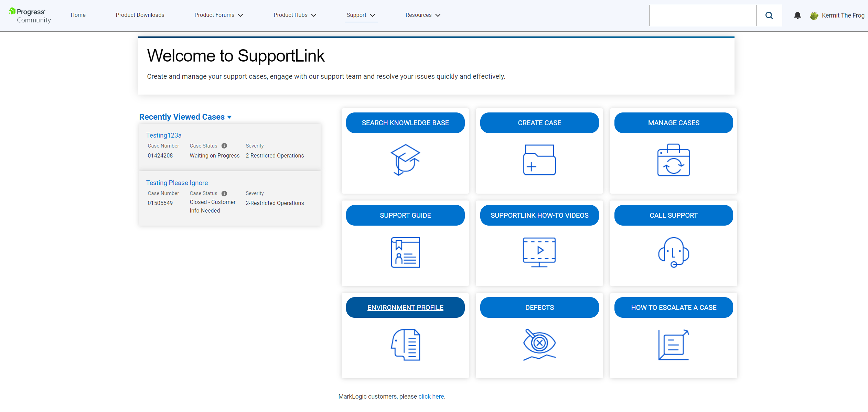
Task: Click the Support Guide book icon
Action: tap(405, 252)
